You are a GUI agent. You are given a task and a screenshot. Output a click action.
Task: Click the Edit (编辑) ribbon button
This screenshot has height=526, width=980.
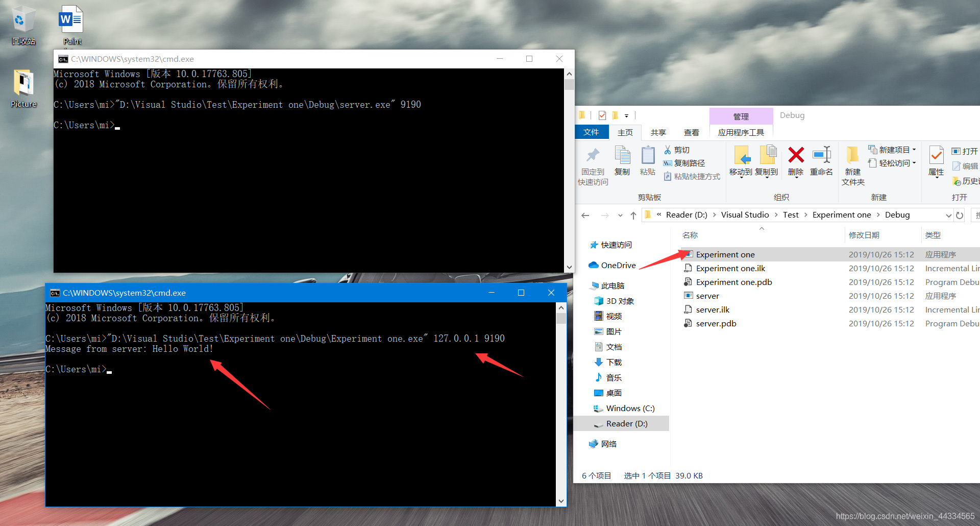[x=965, y=166]
